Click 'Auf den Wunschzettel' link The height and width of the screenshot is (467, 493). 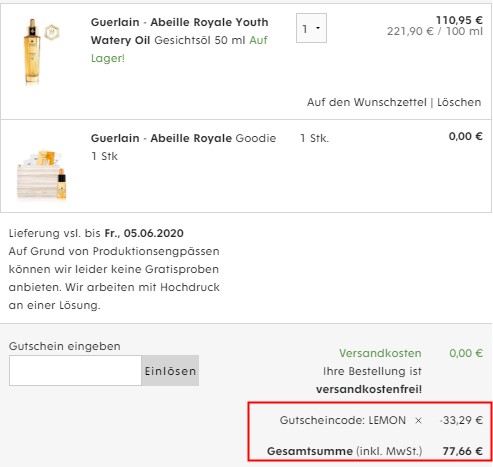click(367, 102)
